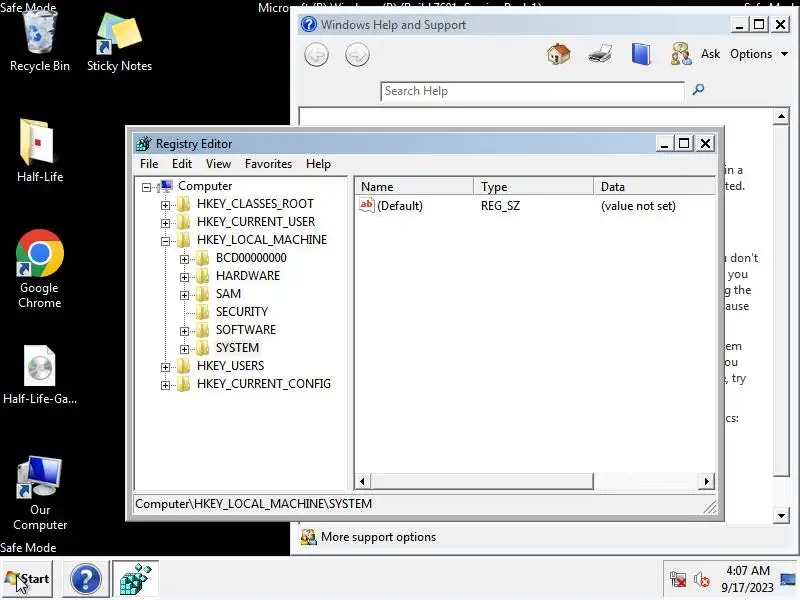Expand the SYSTEM key
The width and height of the screenshot is (800, 600).
[184, 349]
